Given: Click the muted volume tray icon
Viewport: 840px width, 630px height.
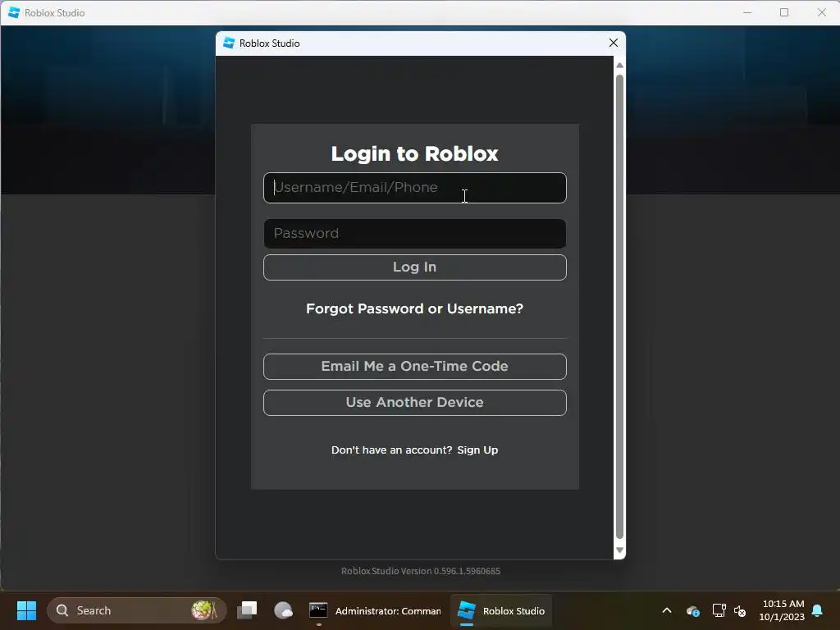Looking at the screenshot, I should coord(740,610).
